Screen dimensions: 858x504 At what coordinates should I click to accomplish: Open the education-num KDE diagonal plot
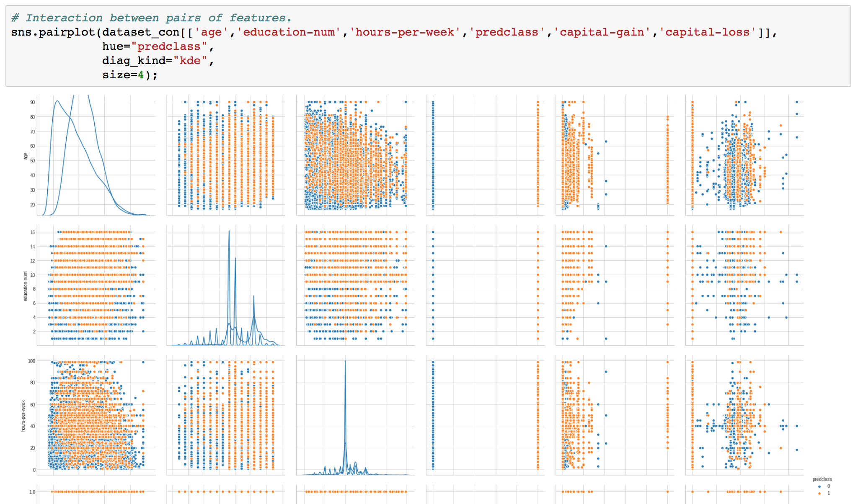coord(225,285)
